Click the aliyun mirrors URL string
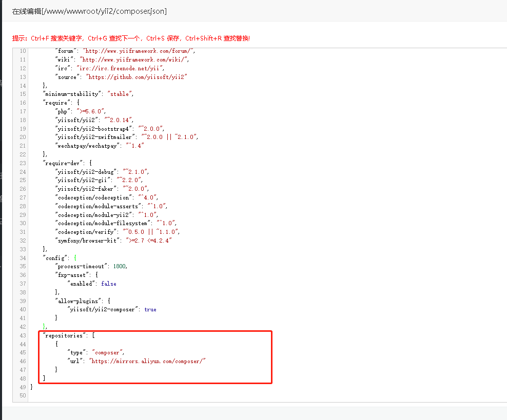Viewport: 507px width, 420px height. pos(147,361)
